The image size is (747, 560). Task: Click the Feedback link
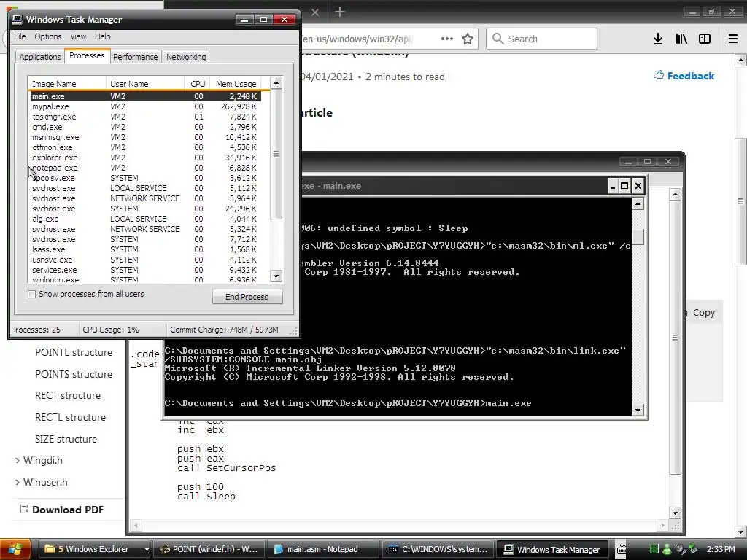pos(690,76)
